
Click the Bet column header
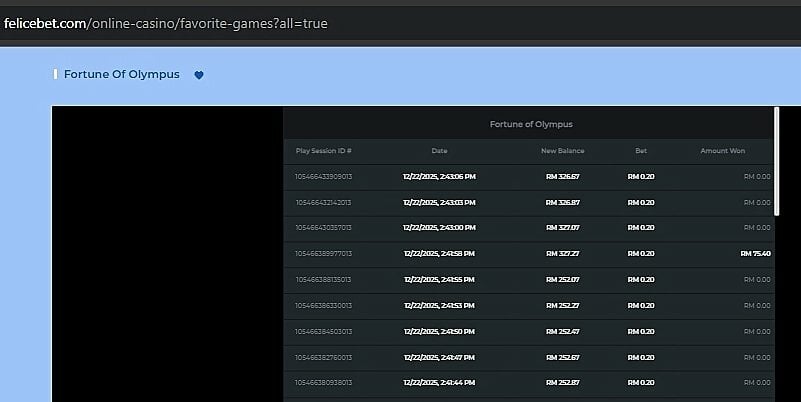(641, 151)
